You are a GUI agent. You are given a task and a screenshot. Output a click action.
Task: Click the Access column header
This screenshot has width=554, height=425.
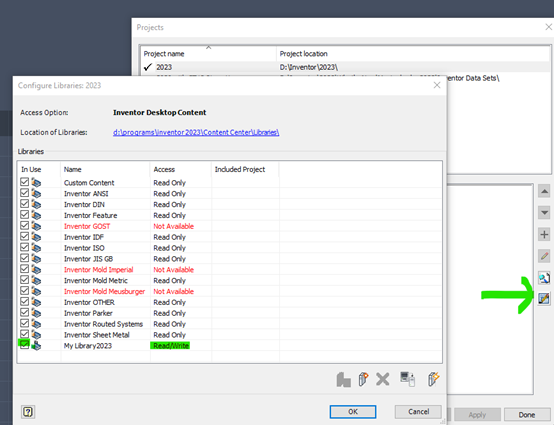181,169
